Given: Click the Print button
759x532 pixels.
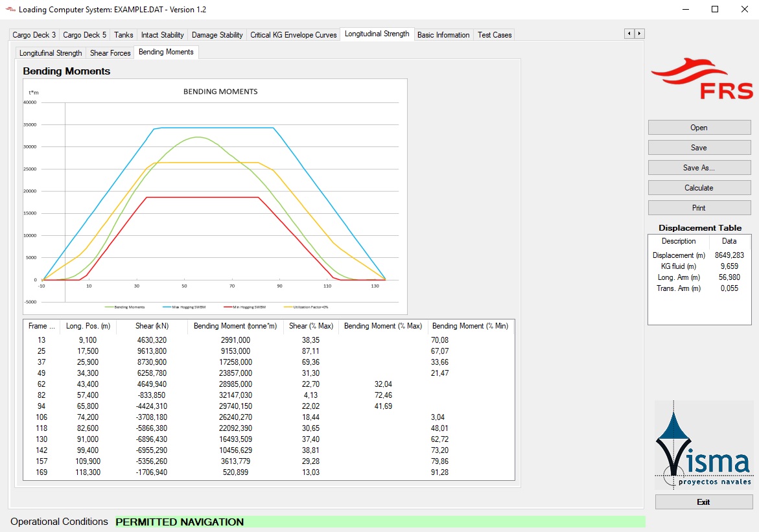Looking at the screenshot, I should coord(699,207).
